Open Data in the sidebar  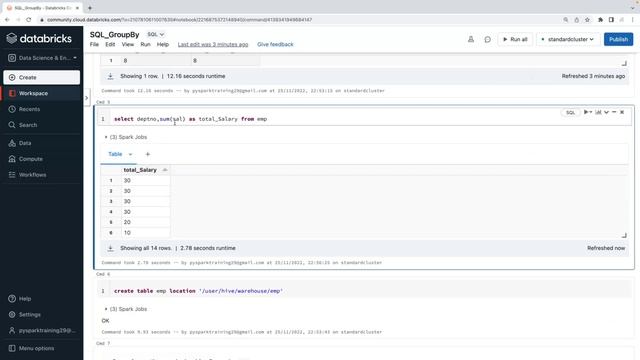click(24, 143)
